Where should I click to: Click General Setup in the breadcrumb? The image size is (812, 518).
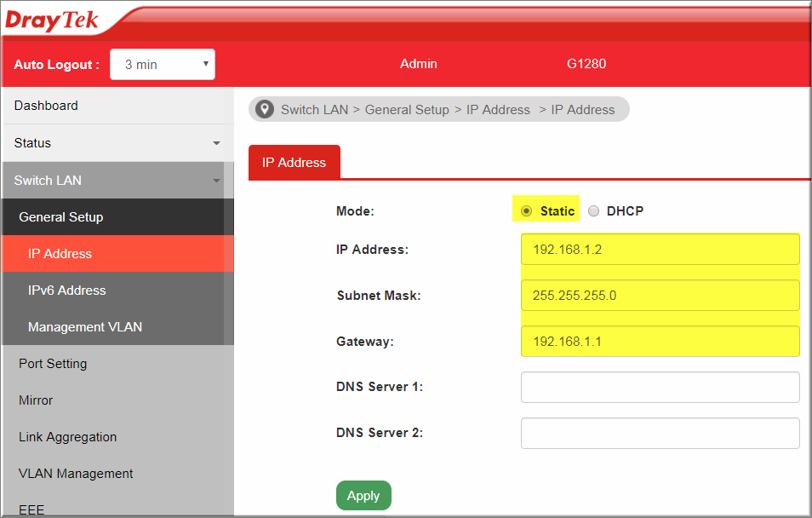(407, 110)
